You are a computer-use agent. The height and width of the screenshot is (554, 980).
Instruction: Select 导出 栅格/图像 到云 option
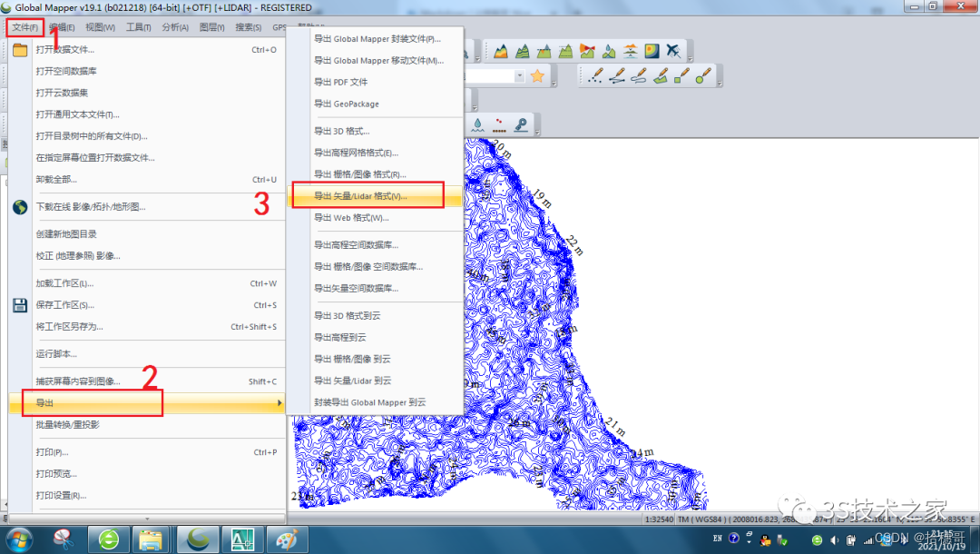(x=375, y=359)
